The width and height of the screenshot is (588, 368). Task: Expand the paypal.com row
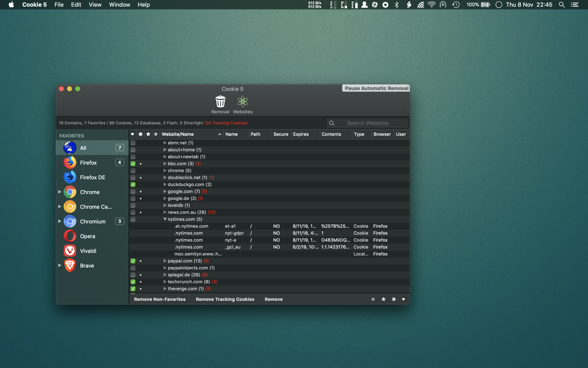tap(165, 261)
